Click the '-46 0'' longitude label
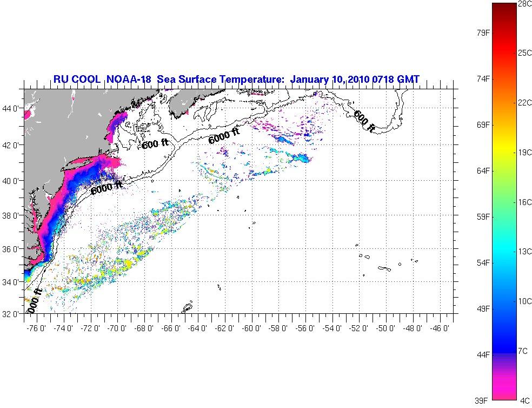This screenshot has width=532, height=408. (439, 328)
